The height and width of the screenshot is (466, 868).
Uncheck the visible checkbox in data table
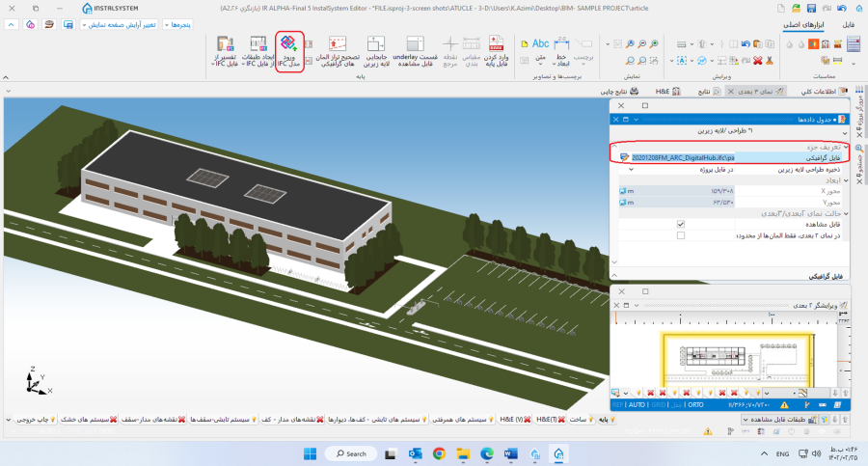(x=681, y=223)
